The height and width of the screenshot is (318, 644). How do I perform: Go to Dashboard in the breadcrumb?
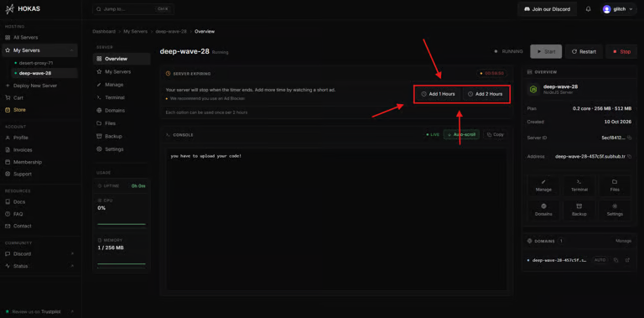click(104, 31)
